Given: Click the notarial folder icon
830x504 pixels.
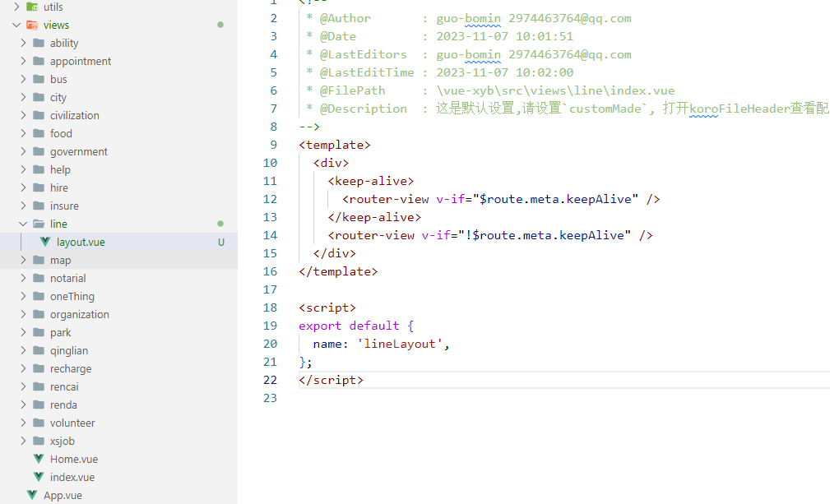Looking at the screenshot, I should [x=39, y=278].
